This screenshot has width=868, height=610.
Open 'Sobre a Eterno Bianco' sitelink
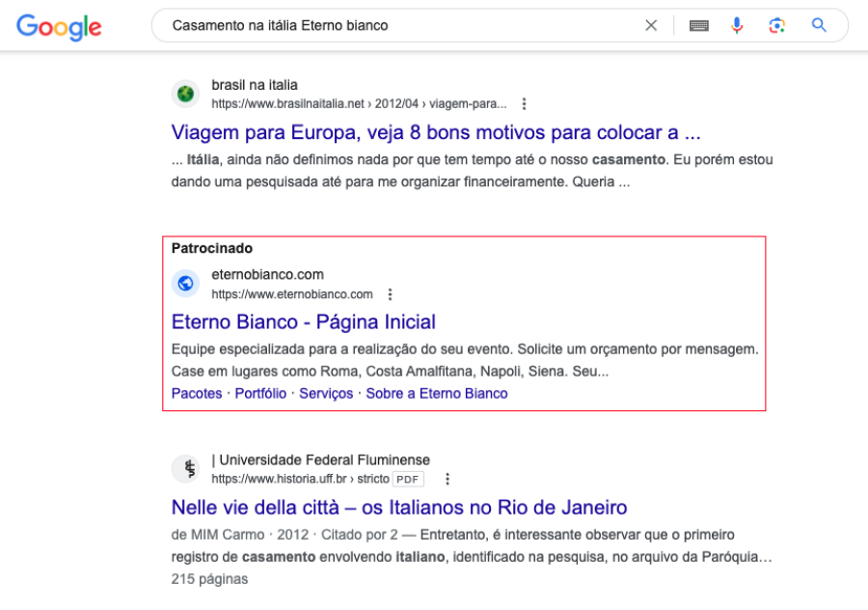[x=437, y=394]
